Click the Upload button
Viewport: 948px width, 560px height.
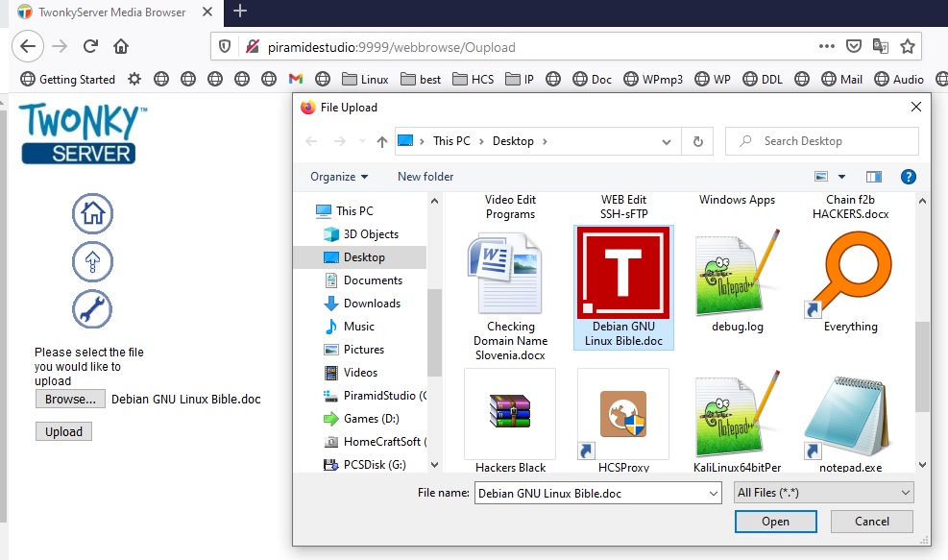tap(63, 432)
